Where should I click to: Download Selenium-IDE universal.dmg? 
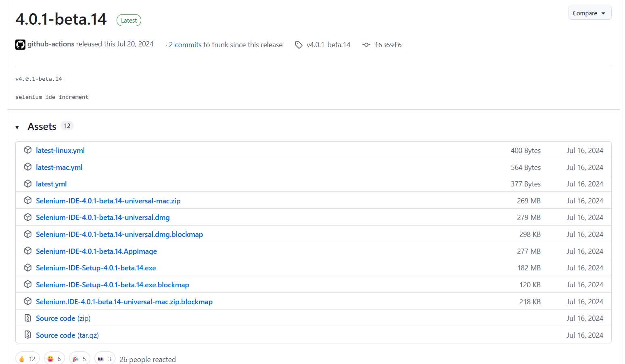pos(103,218)
